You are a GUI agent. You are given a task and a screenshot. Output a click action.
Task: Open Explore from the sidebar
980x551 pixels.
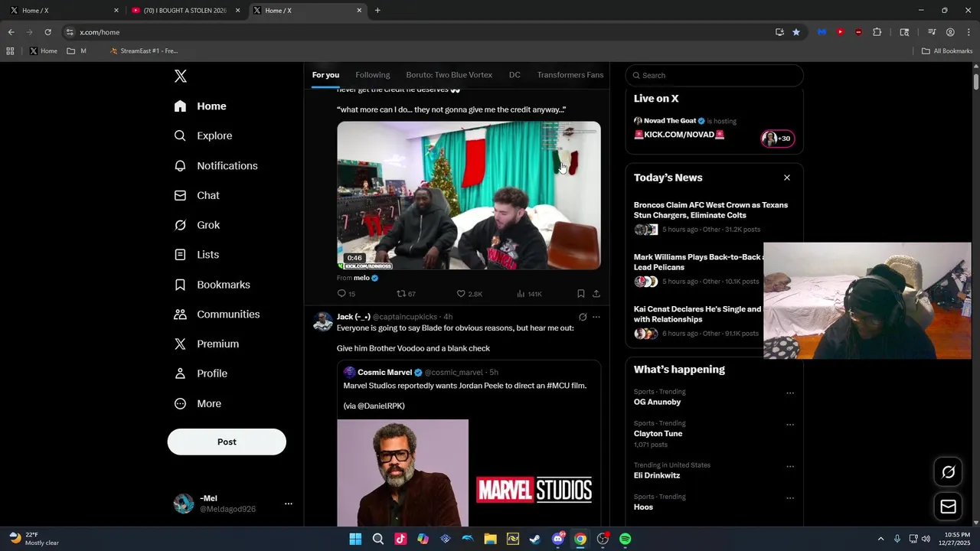204,135
